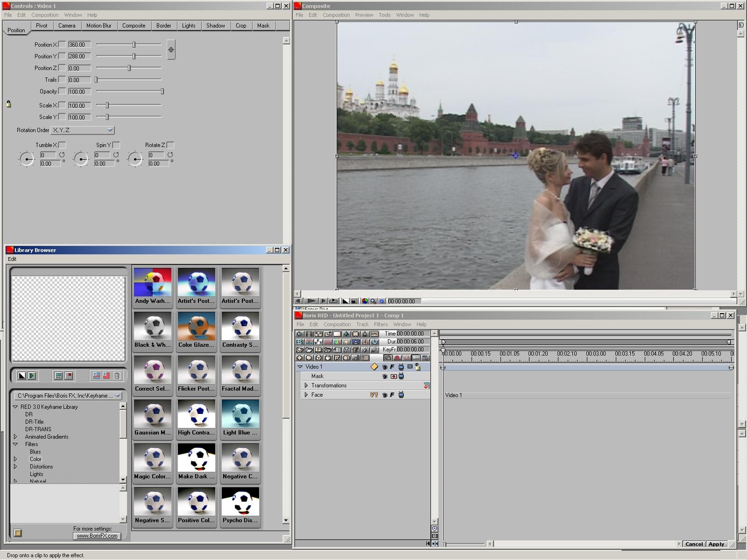
Task: Hide the Mask track using its eye icon
Action: pyautogui.click(x=385, y=377)
